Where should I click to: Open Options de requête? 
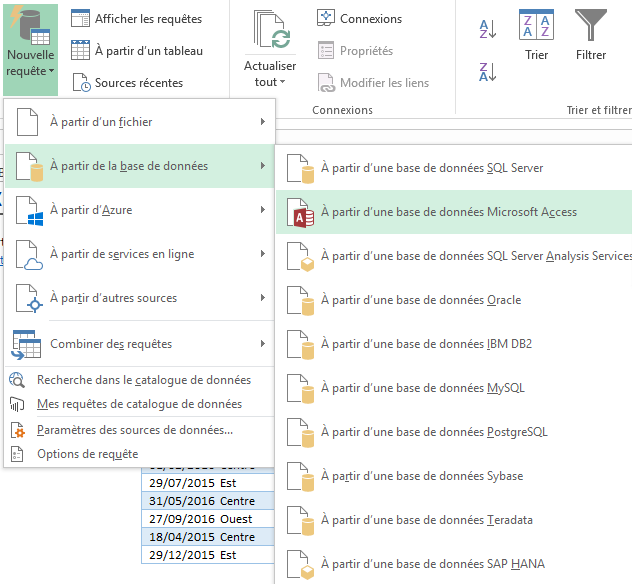pyautogui.click(x=139, y=454)
